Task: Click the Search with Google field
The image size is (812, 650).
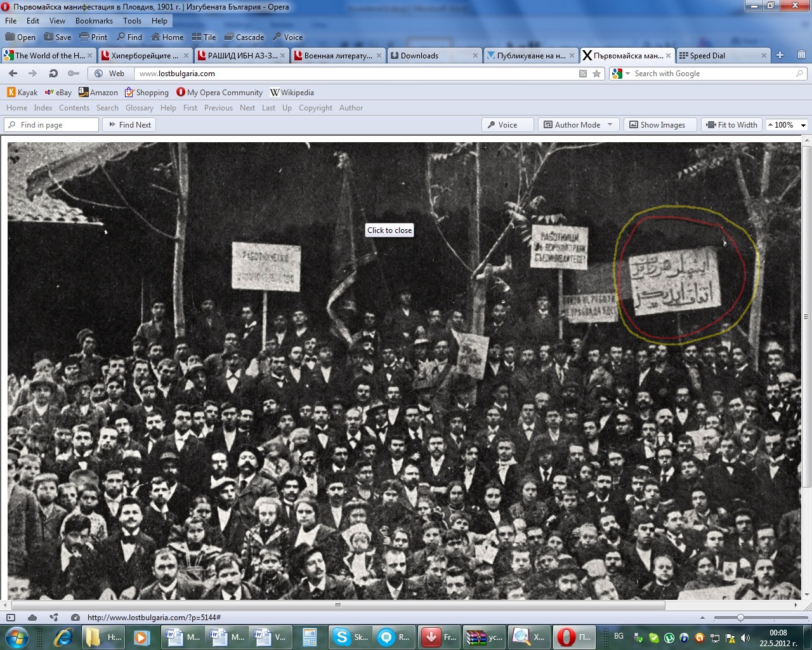Action: (x=707, y=74)
